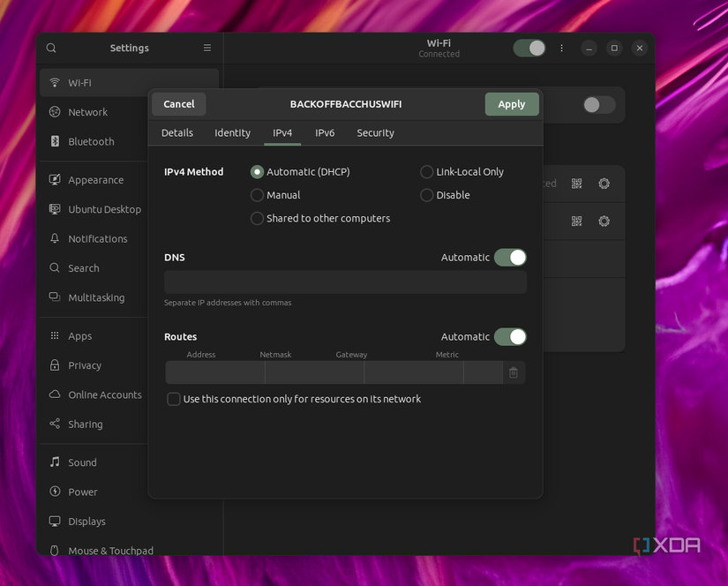
Task: Click the route Gateway field
Action: click(x=414, y=372)
